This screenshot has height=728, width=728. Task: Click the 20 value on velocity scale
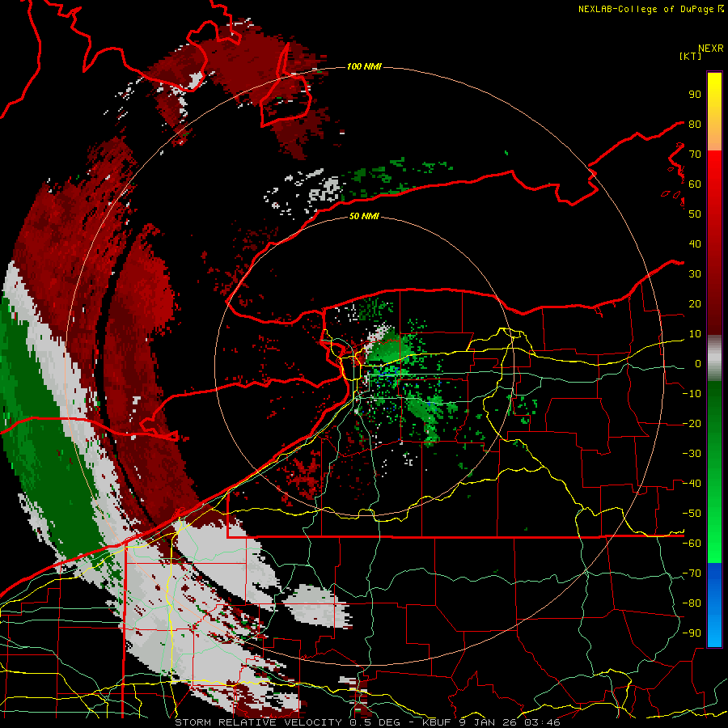(695, 303)
